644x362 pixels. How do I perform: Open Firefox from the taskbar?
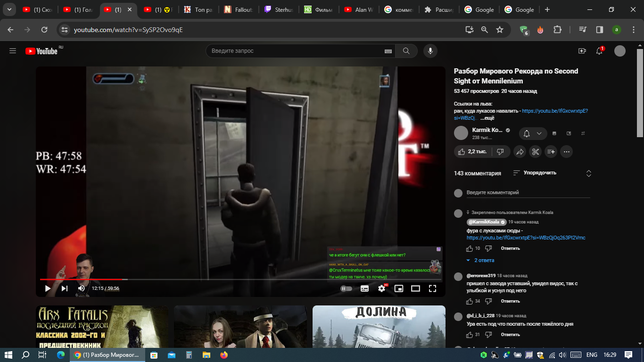click(223, 355)
